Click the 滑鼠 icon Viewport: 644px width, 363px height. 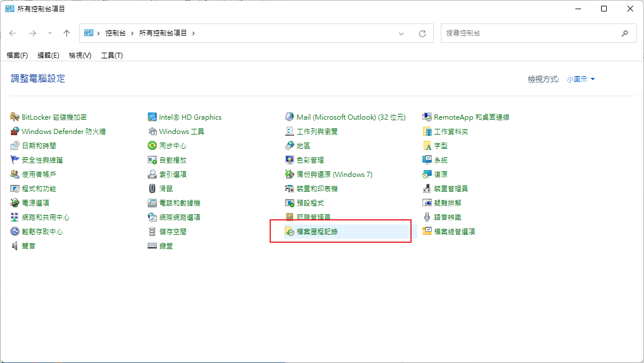[x=152, y=189]
